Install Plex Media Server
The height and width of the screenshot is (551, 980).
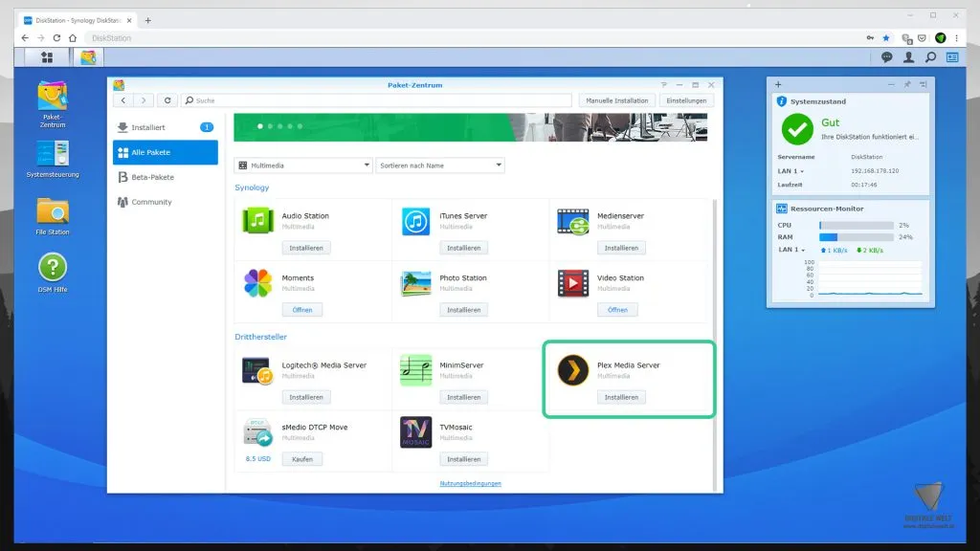point(621,397)
